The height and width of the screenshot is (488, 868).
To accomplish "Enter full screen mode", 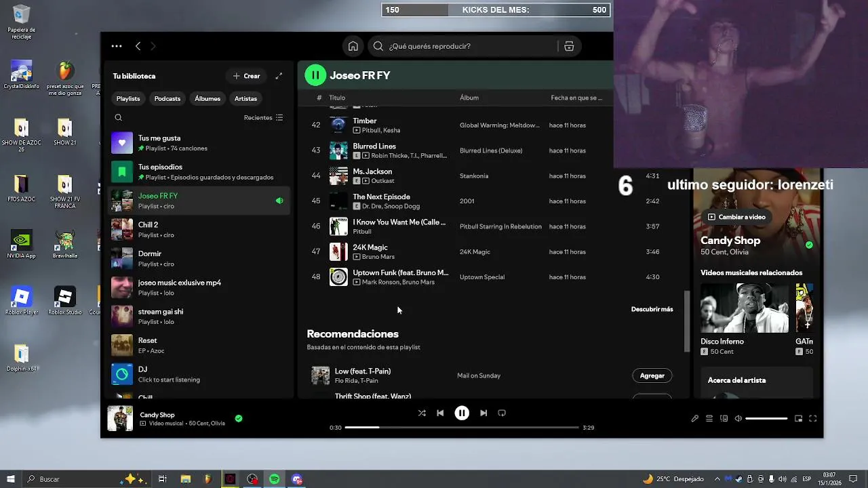I will click(813, 418).
